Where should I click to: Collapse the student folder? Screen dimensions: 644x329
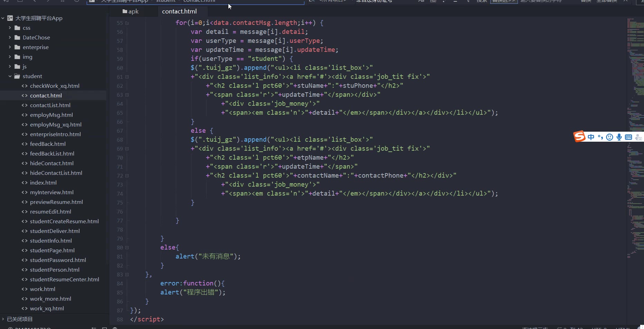point(10,76)
